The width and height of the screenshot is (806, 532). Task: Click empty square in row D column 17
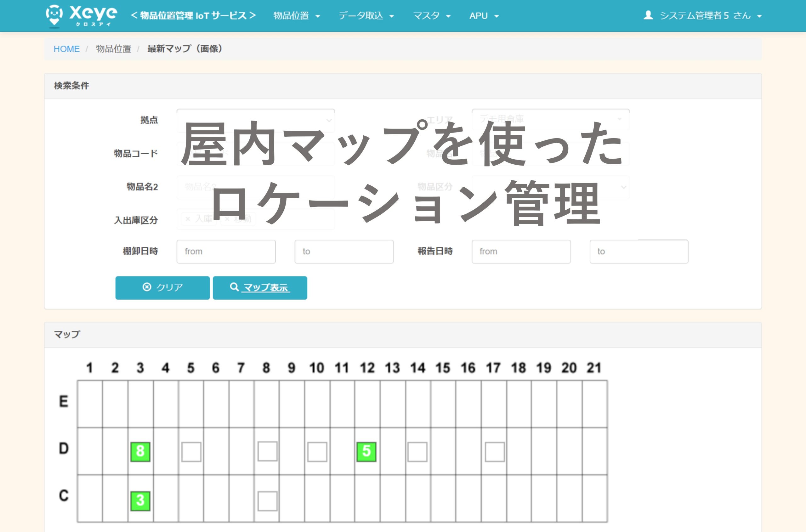click(494, 452)
